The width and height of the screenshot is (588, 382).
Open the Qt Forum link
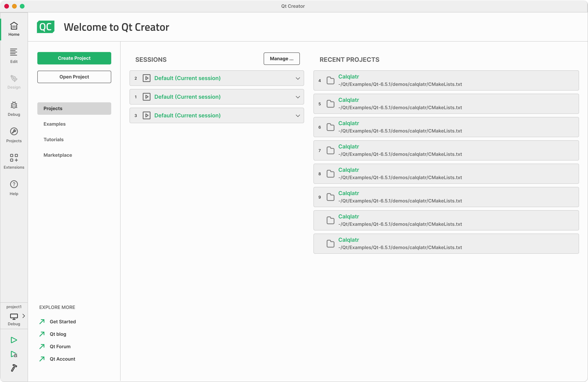click(x=60, y=346)
